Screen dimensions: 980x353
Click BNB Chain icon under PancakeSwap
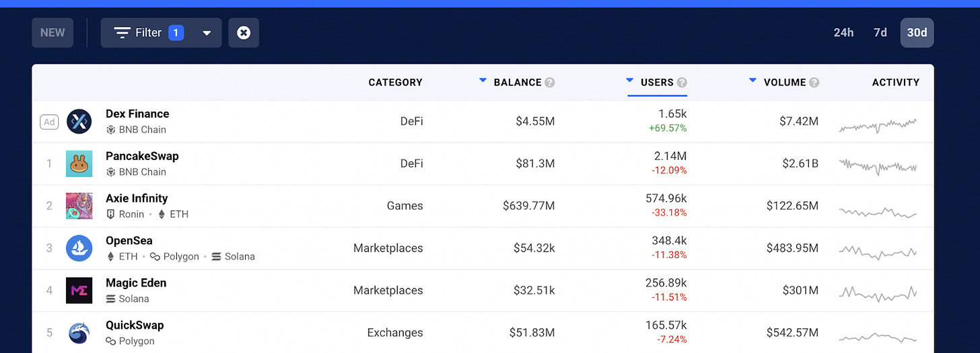(x=111, y=172)
